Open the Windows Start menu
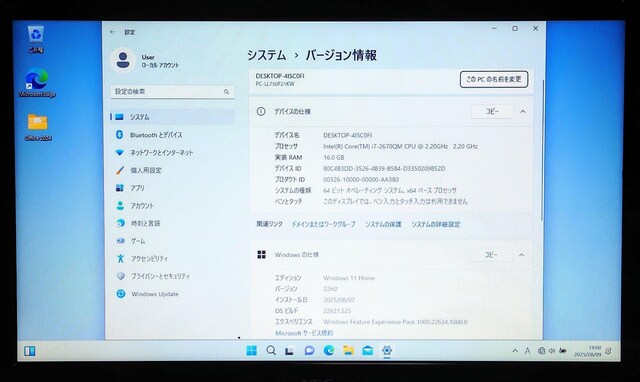The image size is (640, 382). coord(251,351)
